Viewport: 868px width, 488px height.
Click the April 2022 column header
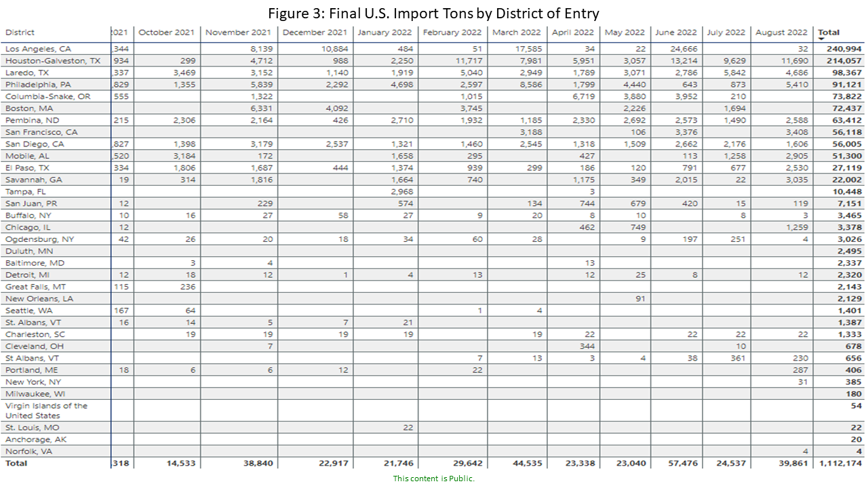coord(574,33)
